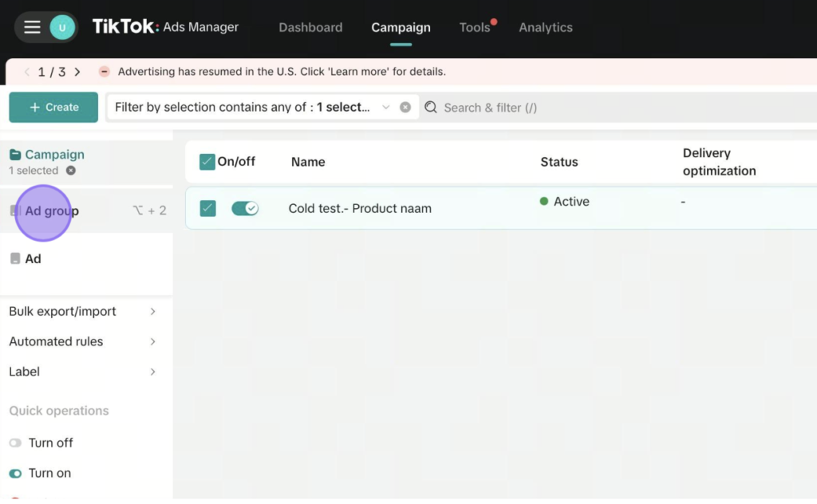The height and width of the screenshot is (504, 817).
Task: Click the Turn off quick operation icon
Action: point(15,443)
